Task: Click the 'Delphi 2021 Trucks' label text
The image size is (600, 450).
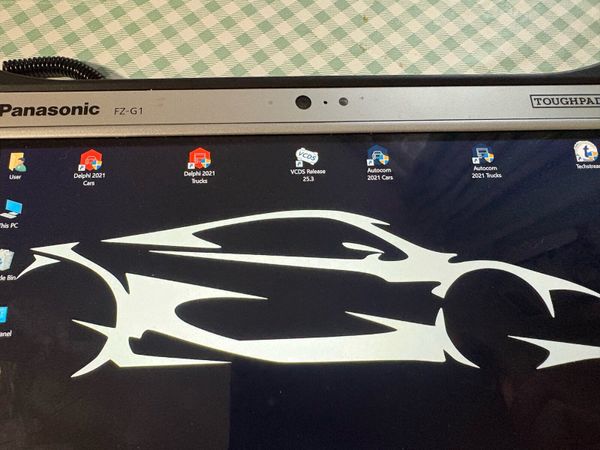Action: (x=199, y=177)
